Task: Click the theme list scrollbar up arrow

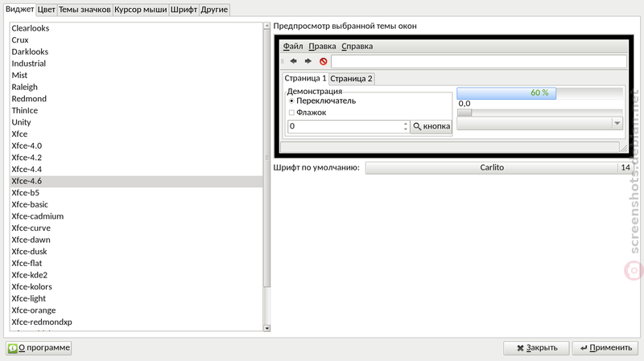Action: [267, 26]
